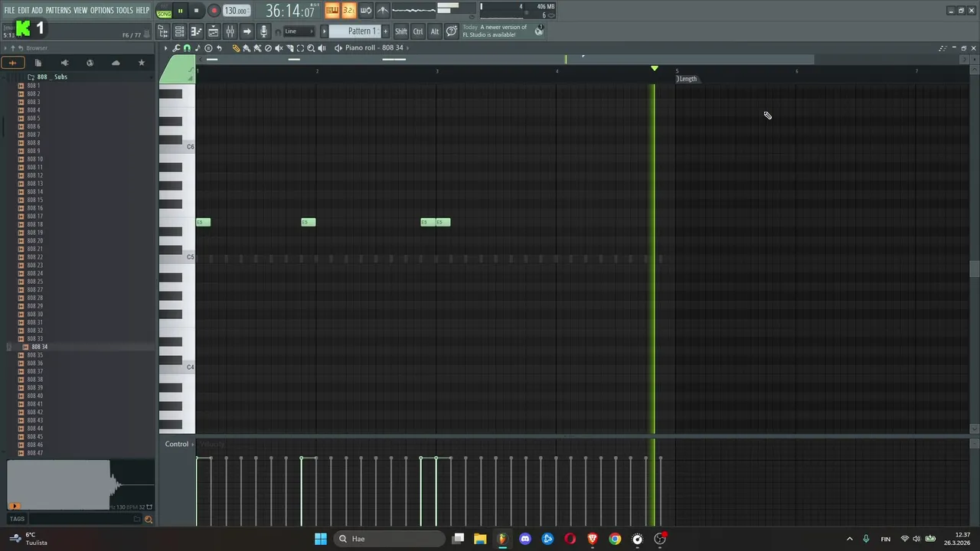Select the Playback scrub speaker tool
The width and height of the screenshot is (980, 551).
pos(322,48)
